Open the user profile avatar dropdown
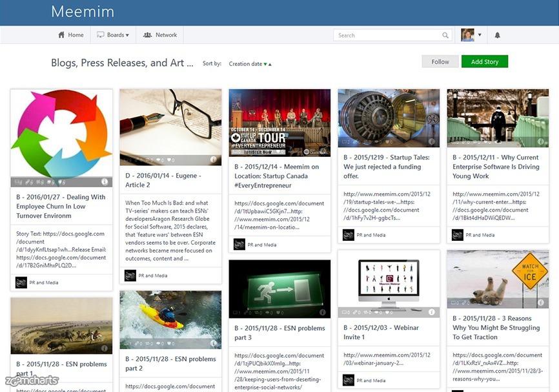This screenshot has width=559, height=392. [471, 35]
